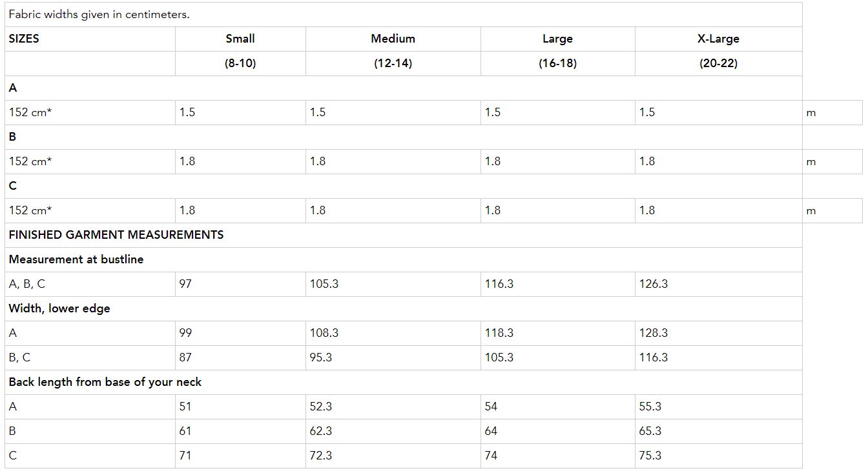Select the 'Width, lower edge' heading
868x473 pixels.
59,308
